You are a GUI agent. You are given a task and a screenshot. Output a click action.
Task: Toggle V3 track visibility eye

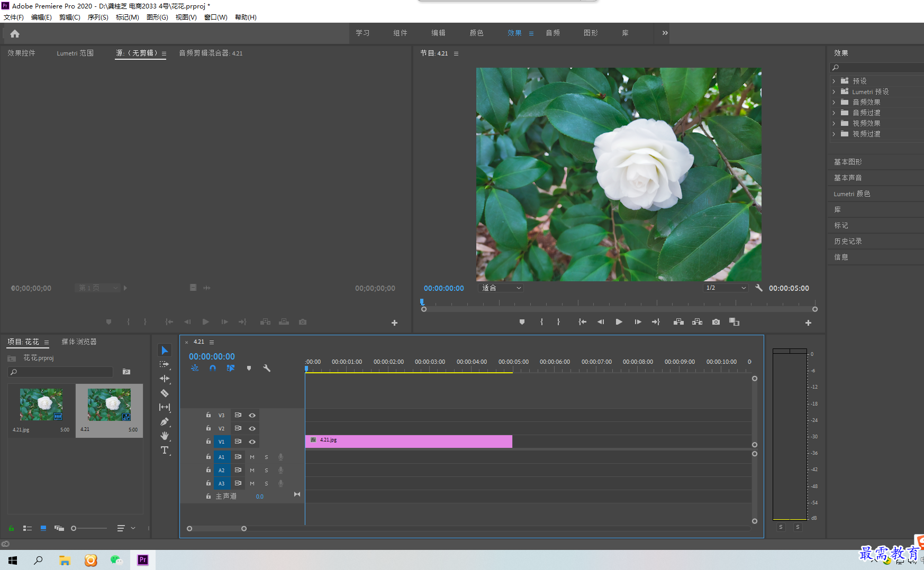[x=252, y=416]
